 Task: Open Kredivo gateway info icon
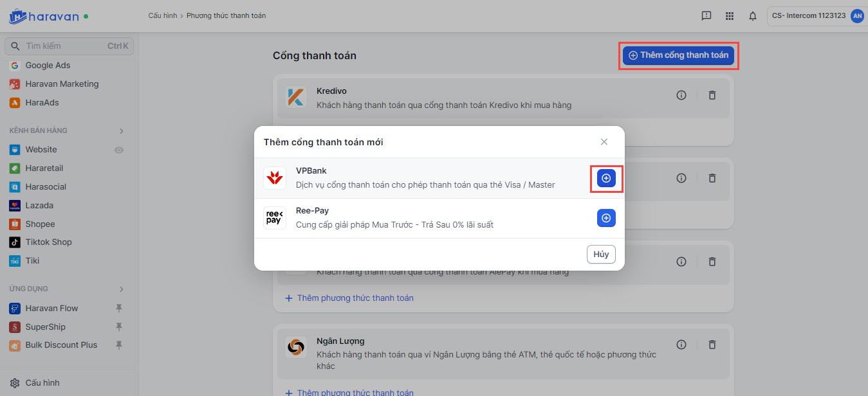click(x=681, y=95)
